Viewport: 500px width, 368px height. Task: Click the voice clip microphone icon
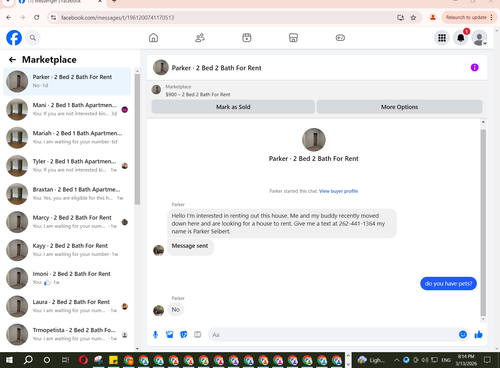point(155,334)
